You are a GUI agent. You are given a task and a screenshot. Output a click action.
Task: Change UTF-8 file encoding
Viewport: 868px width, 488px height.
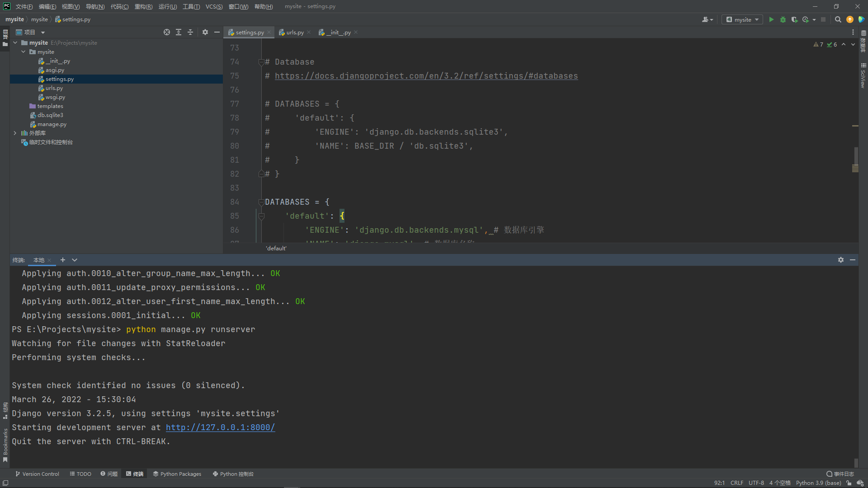pos(756,483)
